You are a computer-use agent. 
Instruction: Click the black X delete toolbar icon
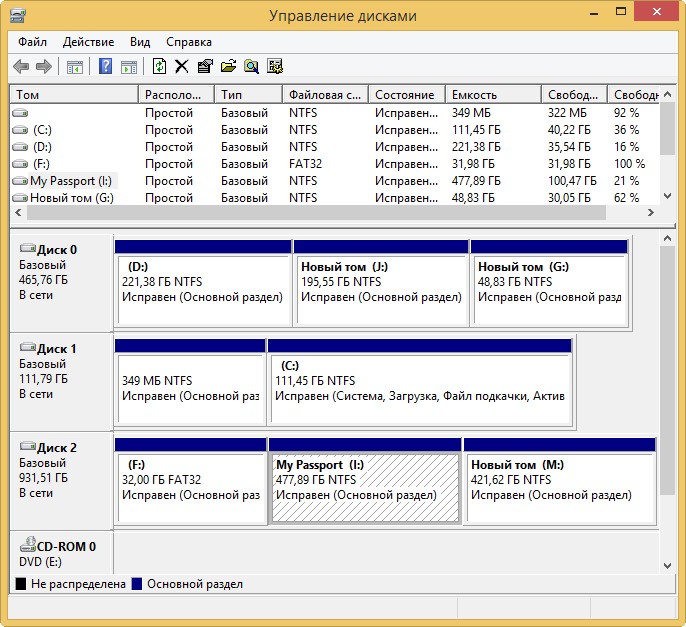[x=181, y=67]
